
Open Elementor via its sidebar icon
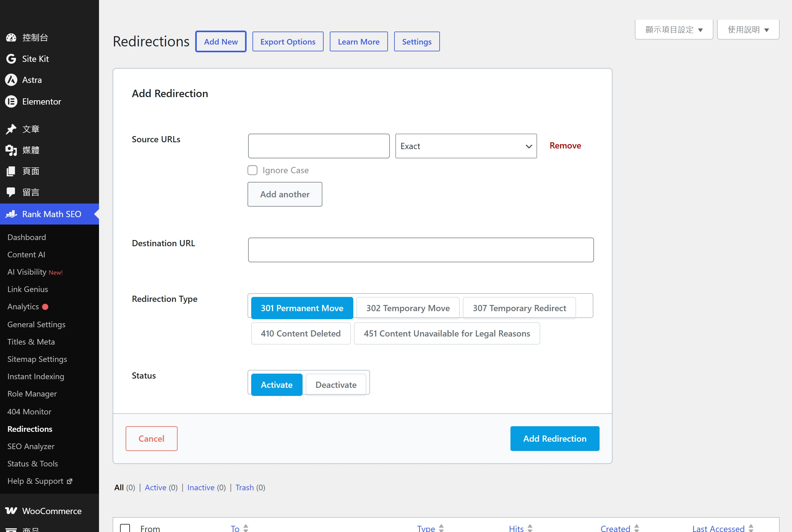(11, 101)
